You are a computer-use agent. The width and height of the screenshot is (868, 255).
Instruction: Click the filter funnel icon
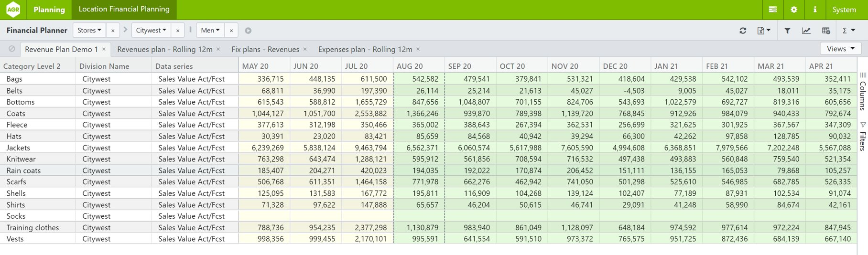click(787, 31)
